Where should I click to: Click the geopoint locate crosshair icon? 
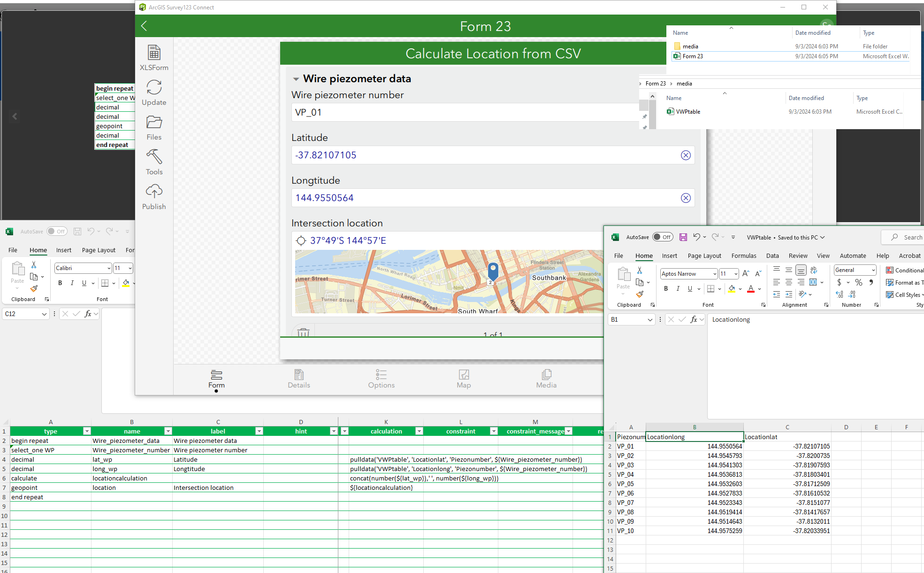[301, 241]
